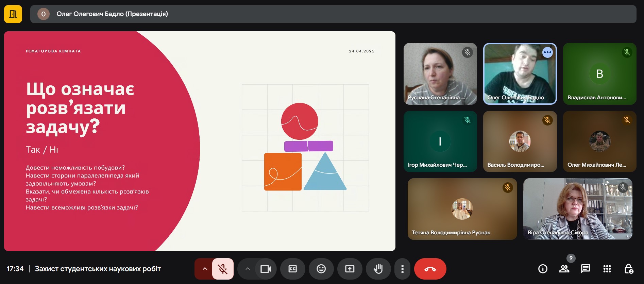Image resolution: width=644 pixels, height=284 pixels.
Task: Select Олег Михайлович's tile
Action: pos(599,141)
